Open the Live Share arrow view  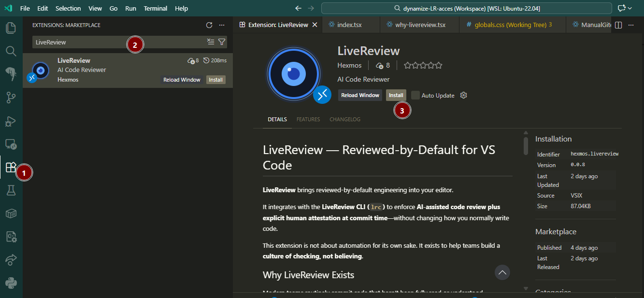tap(11, 260)
